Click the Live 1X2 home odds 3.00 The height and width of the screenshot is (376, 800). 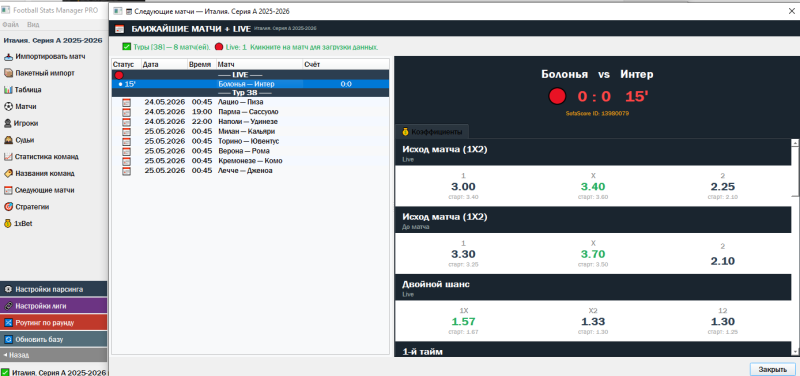(463, 187)
